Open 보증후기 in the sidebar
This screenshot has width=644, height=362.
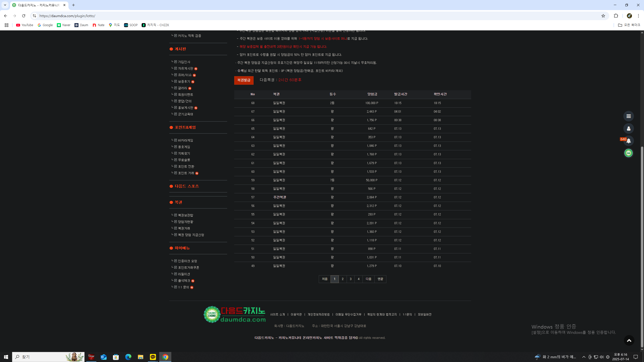[184, 82]
